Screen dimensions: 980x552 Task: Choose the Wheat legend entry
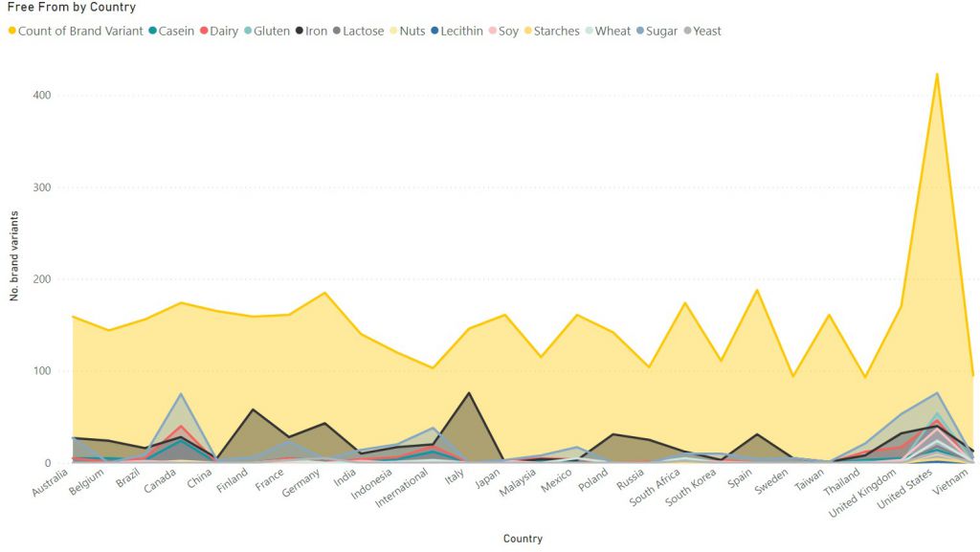[x=608, y=32]
